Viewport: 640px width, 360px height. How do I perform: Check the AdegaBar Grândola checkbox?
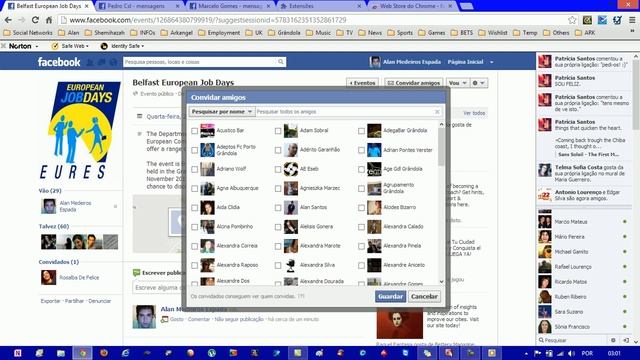click(x=361, y=131)
